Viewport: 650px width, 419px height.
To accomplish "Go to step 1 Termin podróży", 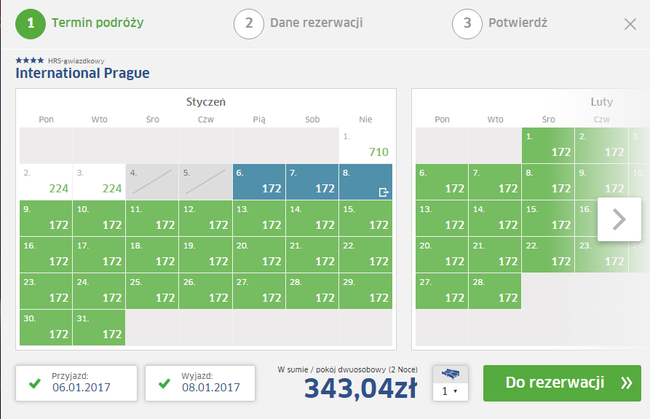I will (80, 24).
